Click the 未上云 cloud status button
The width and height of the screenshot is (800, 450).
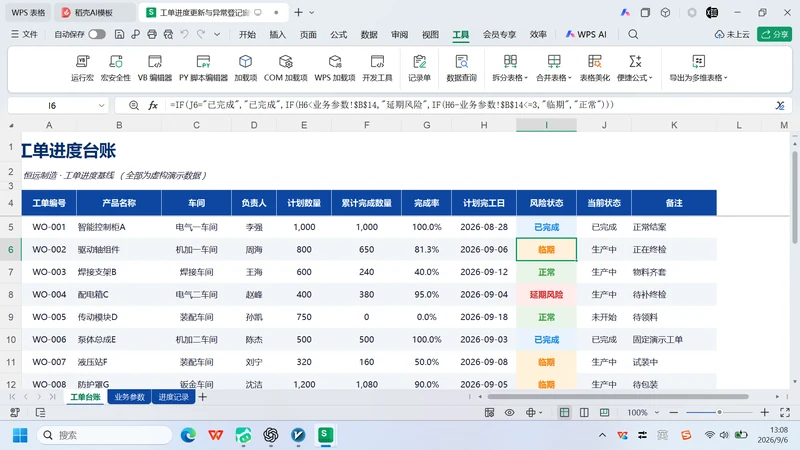click(732, 34)
